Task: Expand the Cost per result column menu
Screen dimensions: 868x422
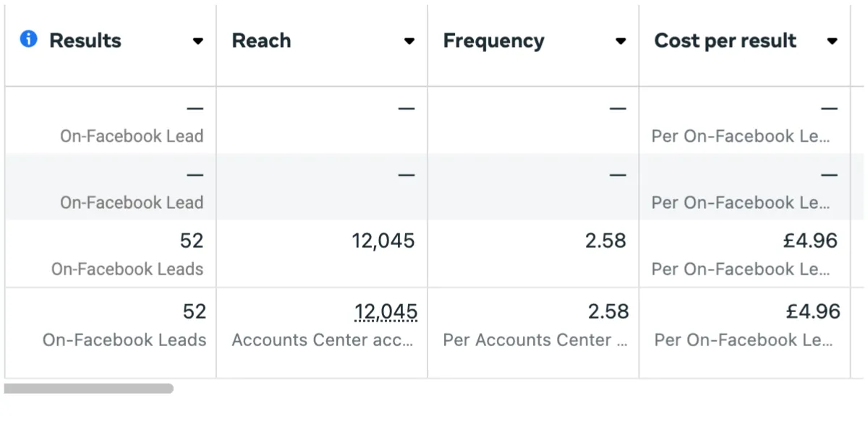Action: (832, 41)
